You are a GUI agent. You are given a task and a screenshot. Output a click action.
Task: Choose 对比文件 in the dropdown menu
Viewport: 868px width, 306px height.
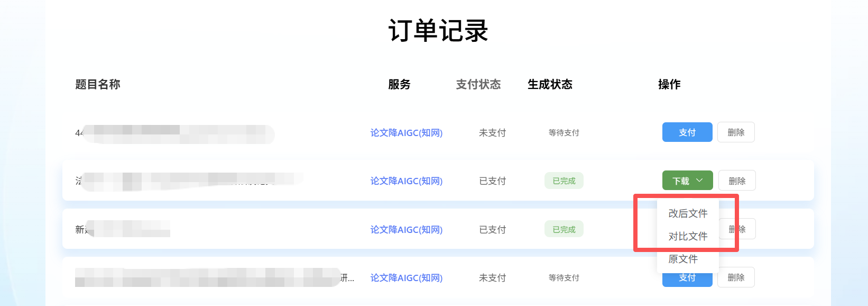coord(687,236)
